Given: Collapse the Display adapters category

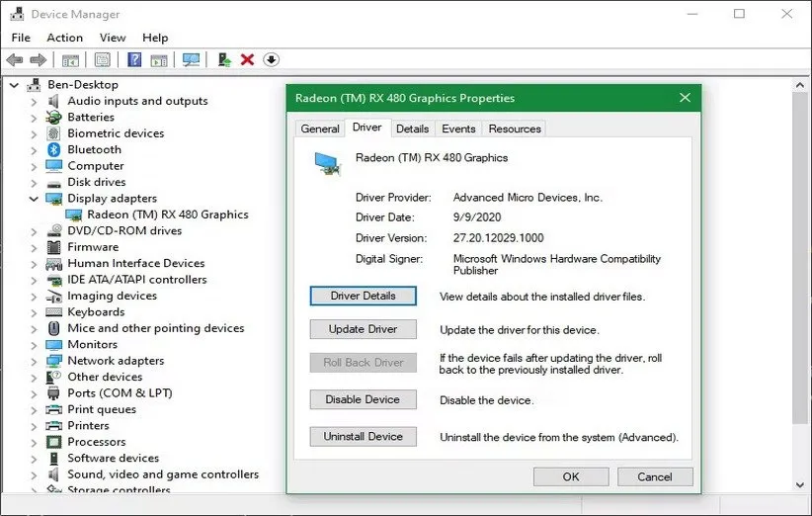Looking at the screenshot, I should 33,199.
